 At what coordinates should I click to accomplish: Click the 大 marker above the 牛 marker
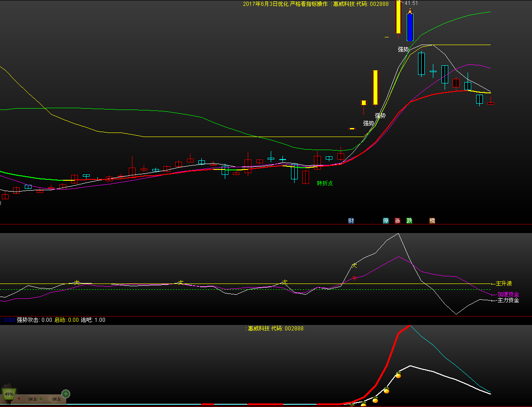[x=354, y=265]
